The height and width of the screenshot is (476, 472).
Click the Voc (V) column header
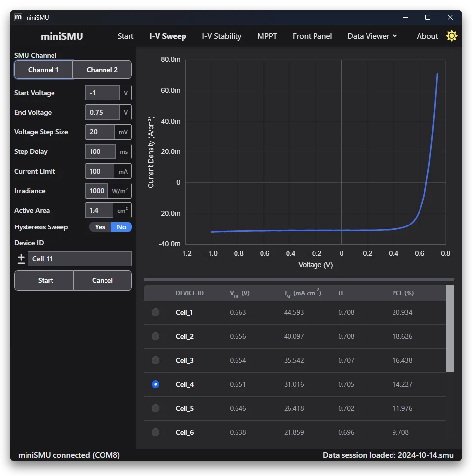239,293
